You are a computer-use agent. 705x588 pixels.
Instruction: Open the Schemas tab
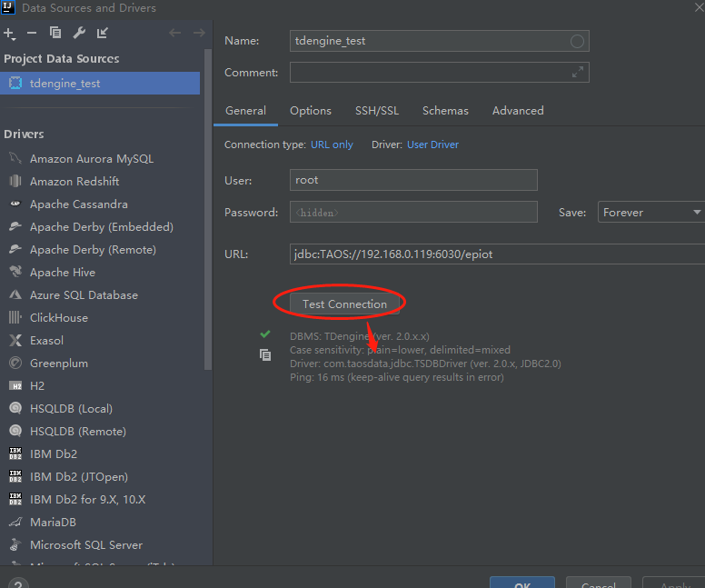click(445, 111)
